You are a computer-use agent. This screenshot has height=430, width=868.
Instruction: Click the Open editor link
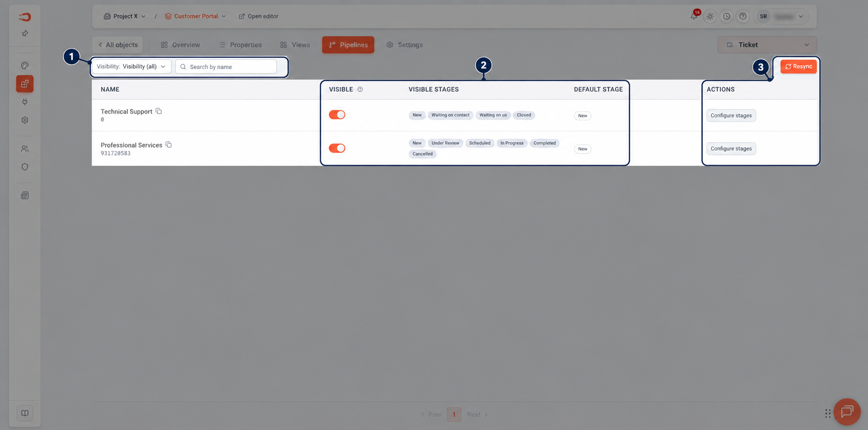259,16
